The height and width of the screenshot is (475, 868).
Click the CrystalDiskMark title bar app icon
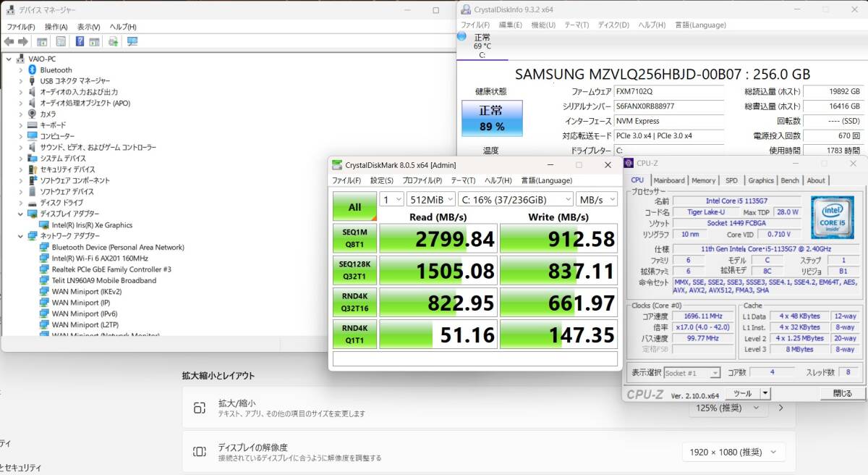point(337,165)
